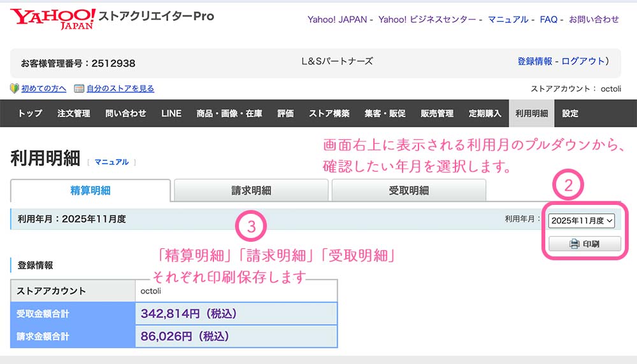The image size is (637, 364).
Task: Click the store window icon beside 自分のストアを見る
Action: (x=79, y=88)
